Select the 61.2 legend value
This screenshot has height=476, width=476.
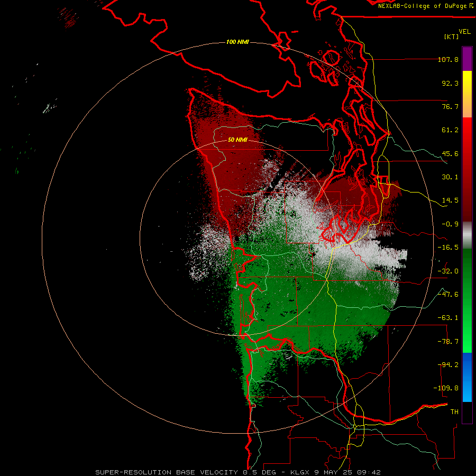pyautogui.click(x=450, y=130)
